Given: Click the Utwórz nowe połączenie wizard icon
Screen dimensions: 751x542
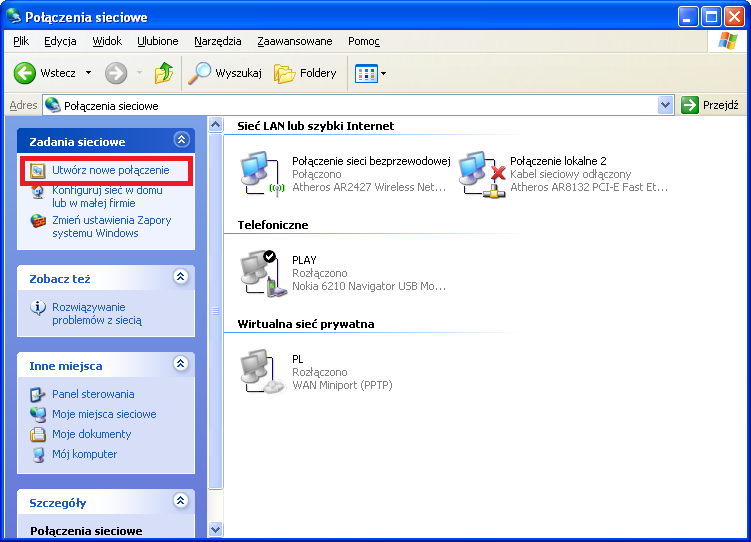Looking at the screenshot, I should (x=37, y=170).
